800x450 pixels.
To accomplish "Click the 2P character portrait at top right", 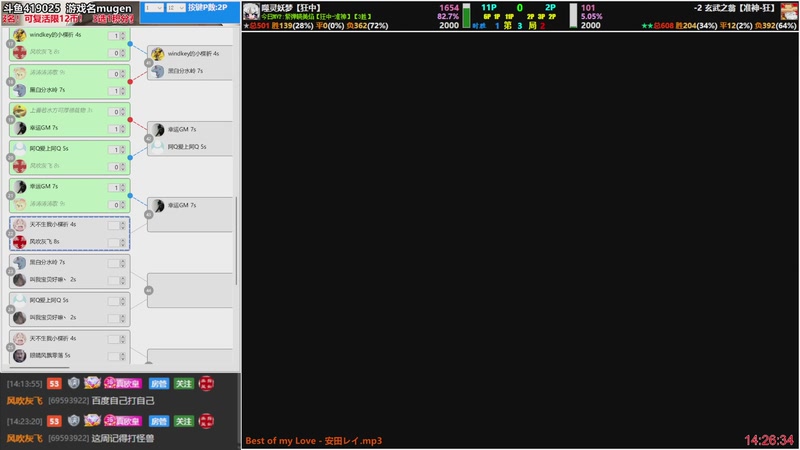I will 789,11.
